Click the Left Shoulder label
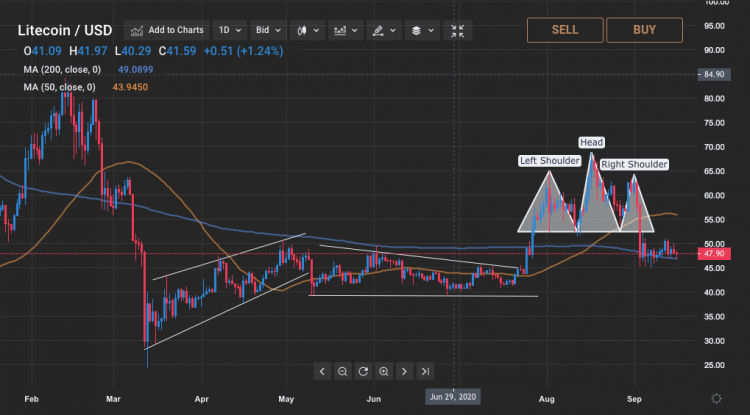Screen dimensions: 750x415 coord(550,161)
